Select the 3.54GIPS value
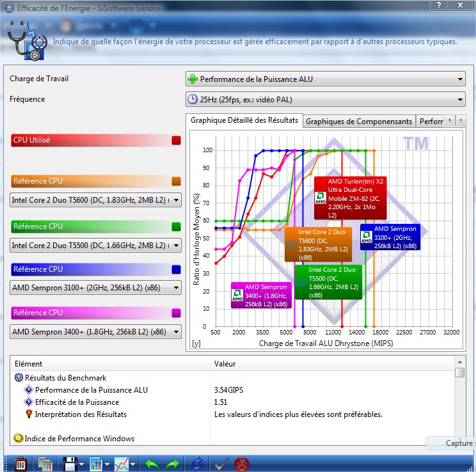The width and height of the screenshot is (476, 472). coord(228,389)
